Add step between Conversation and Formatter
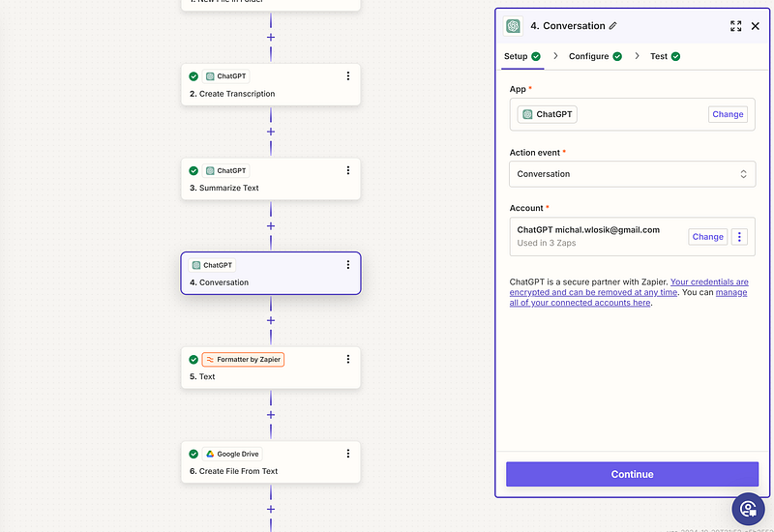 271,320
